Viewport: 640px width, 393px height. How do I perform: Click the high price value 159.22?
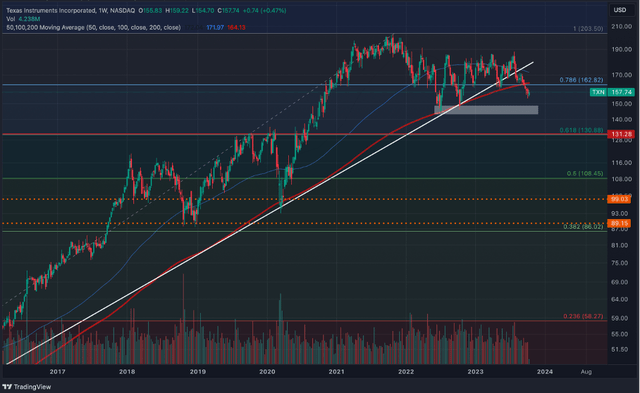[x=179, y=11]
